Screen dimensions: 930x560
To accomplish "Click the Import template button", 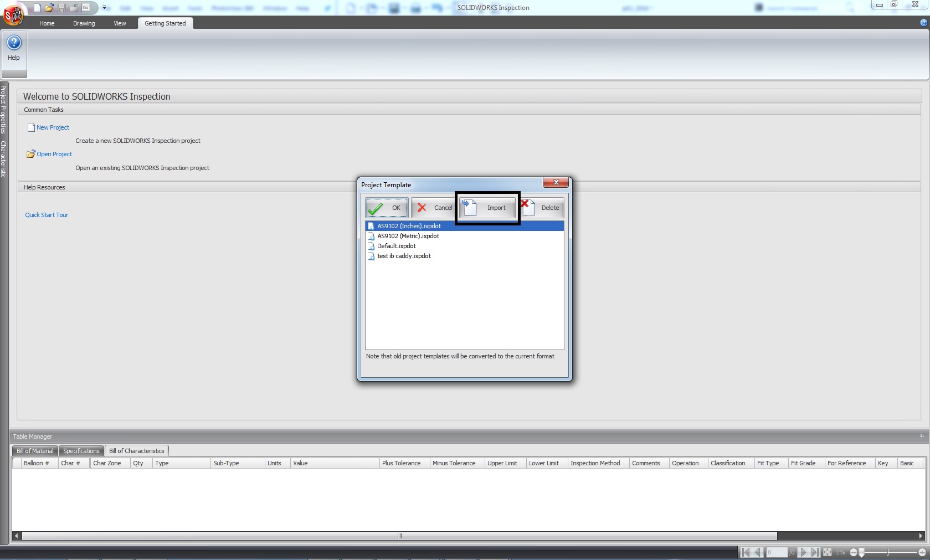I will [x=488, y=208].
